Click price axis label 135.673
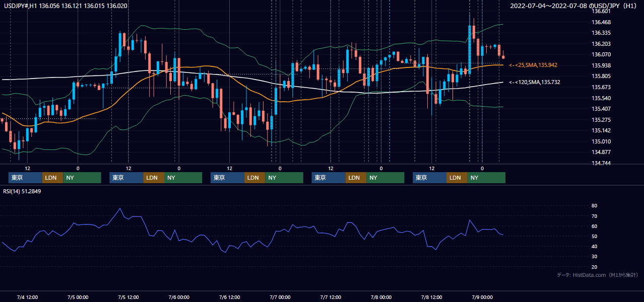This screenshot has height=302, width=644. 602,87
